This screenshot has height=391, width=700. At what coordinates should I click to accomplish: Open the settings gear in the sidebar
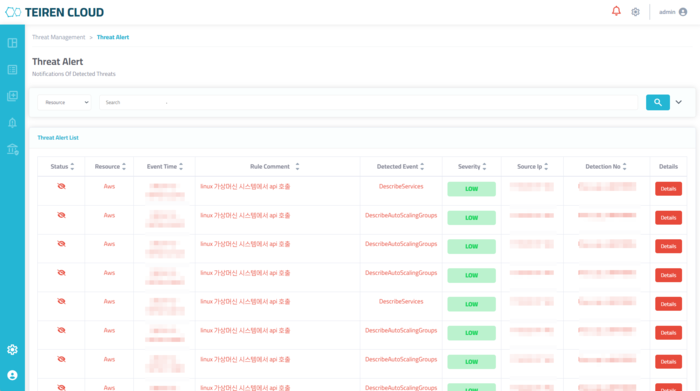click(x=12, y=349)
